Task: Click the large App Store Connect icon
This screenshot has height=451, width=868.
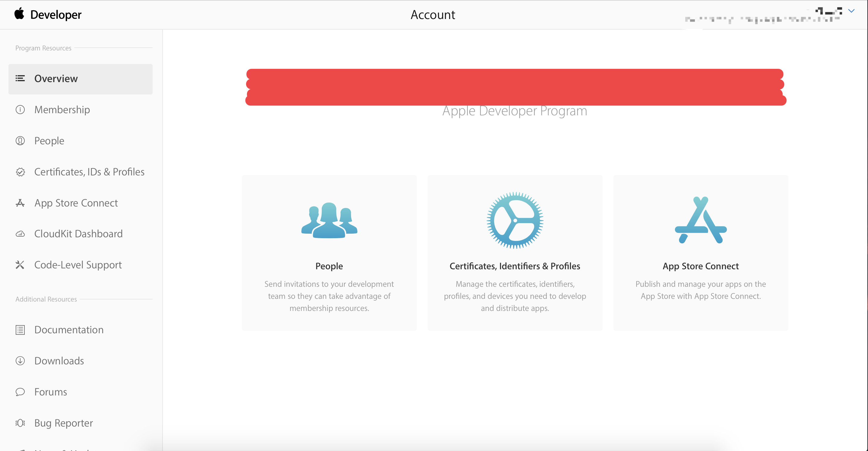Action: tap(701, 220)
